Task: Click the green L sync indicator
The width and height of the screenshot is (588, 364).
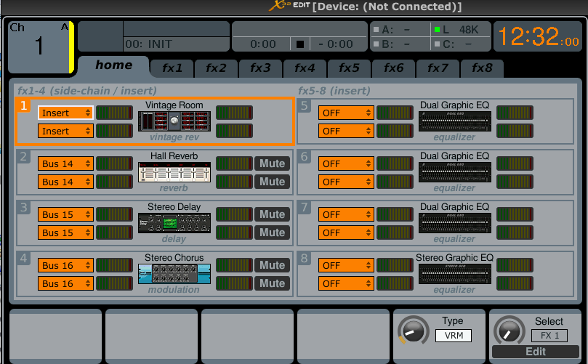Action: click(x=437, y=30)
